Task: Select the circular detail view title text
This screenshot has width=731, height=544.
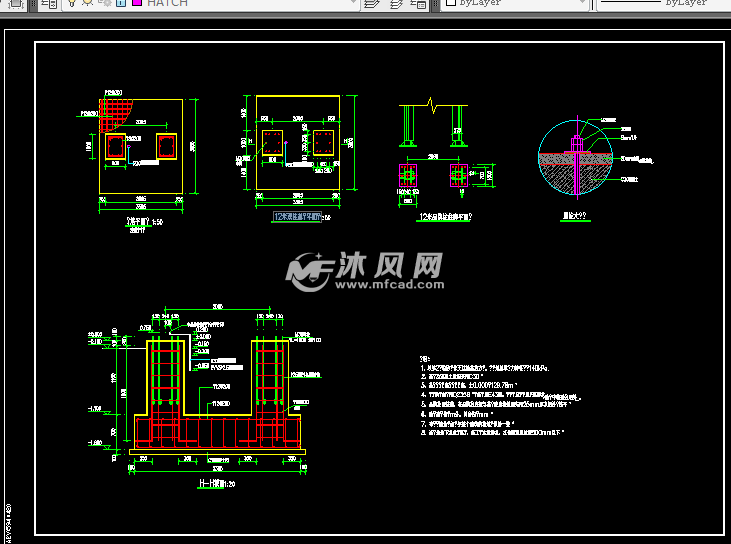Action: pyautogui.click(x=575, y=216)
